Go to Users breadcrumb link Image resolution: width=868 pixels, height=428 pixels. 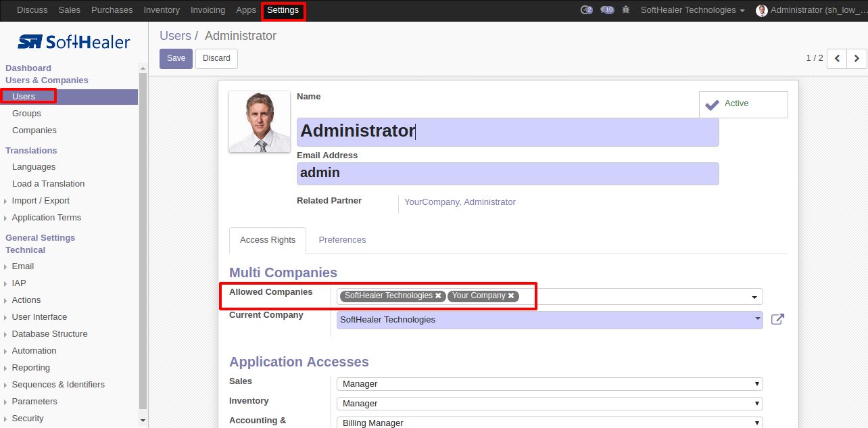click(175, 36)
